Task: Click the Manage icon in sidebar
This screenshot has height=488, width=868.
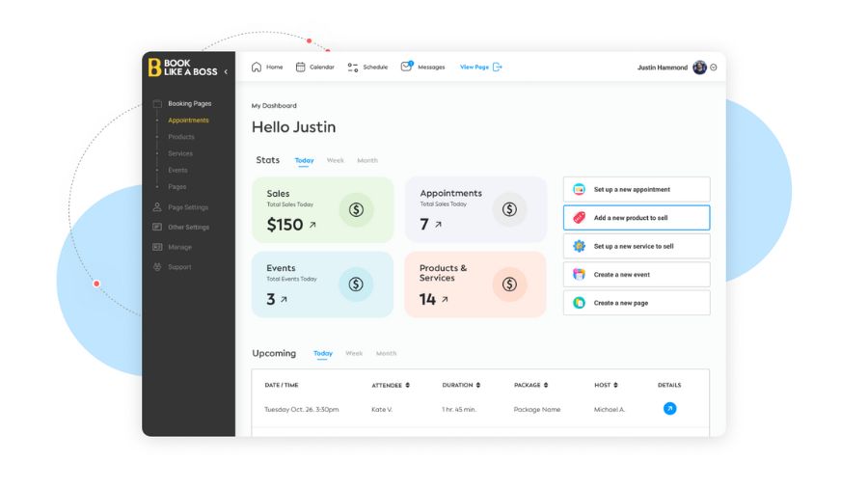Action: (x=157, y=247)
